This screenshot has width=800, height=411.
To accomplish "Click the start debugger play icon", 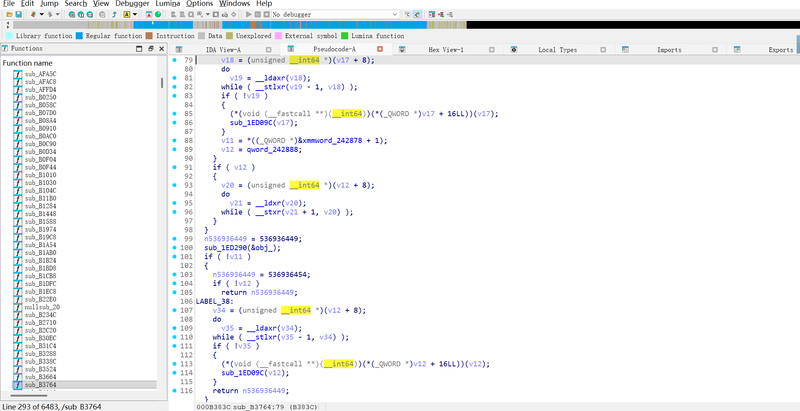I will coord(248,14).
